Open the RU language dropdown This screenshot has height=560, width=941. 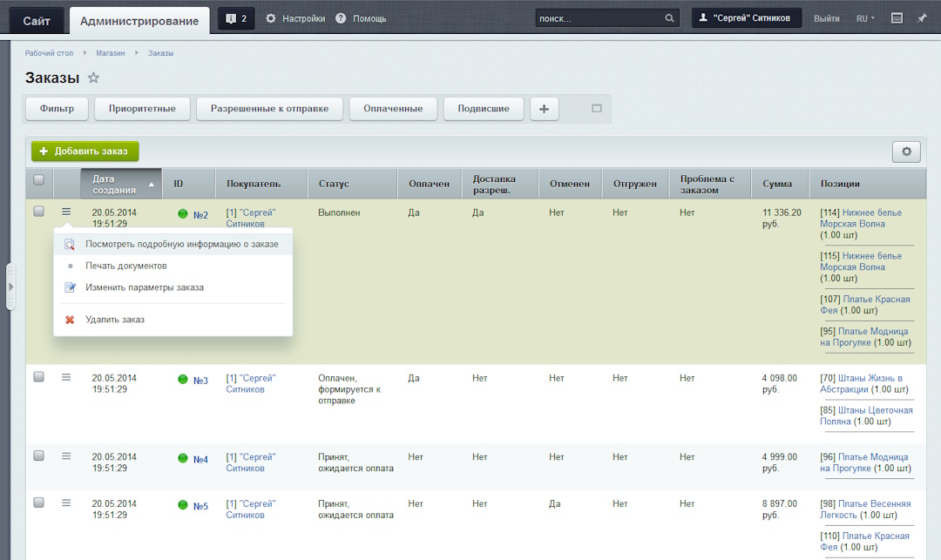[x=865, y=18]
